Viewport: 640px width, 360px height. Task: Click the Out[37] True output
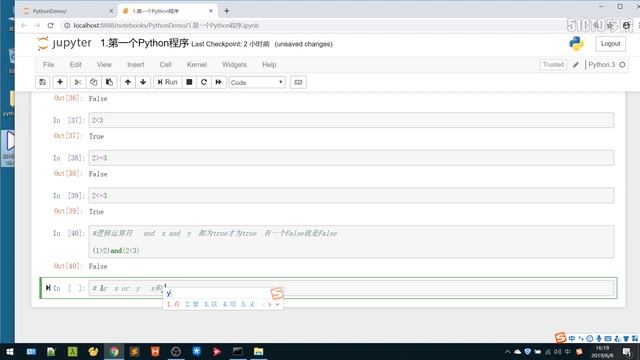click(x=96, y=136)
